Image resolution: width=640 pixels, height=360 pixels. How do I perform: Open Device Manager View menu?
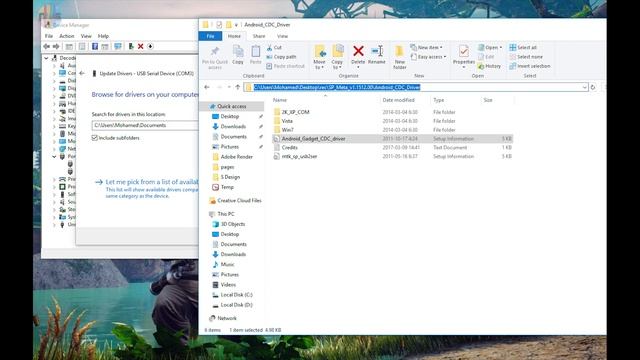click(x=86, y=36)
